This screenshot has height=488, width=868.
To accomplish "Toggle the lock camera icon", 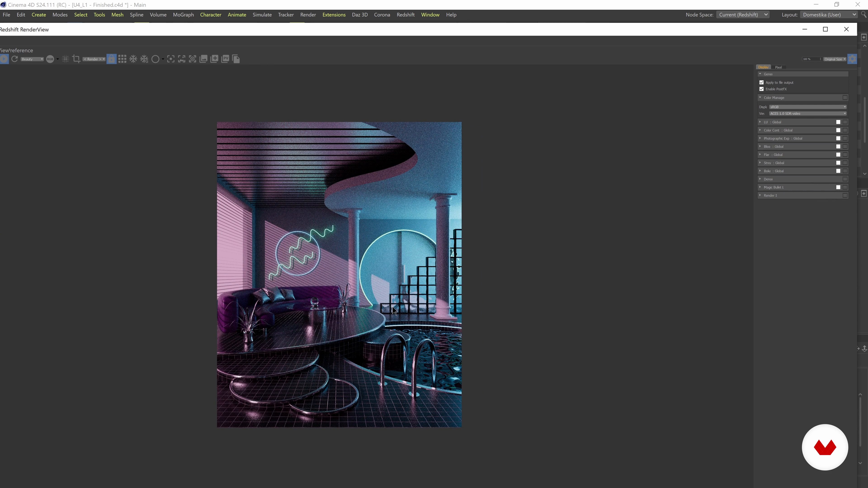I will point(111,59).
